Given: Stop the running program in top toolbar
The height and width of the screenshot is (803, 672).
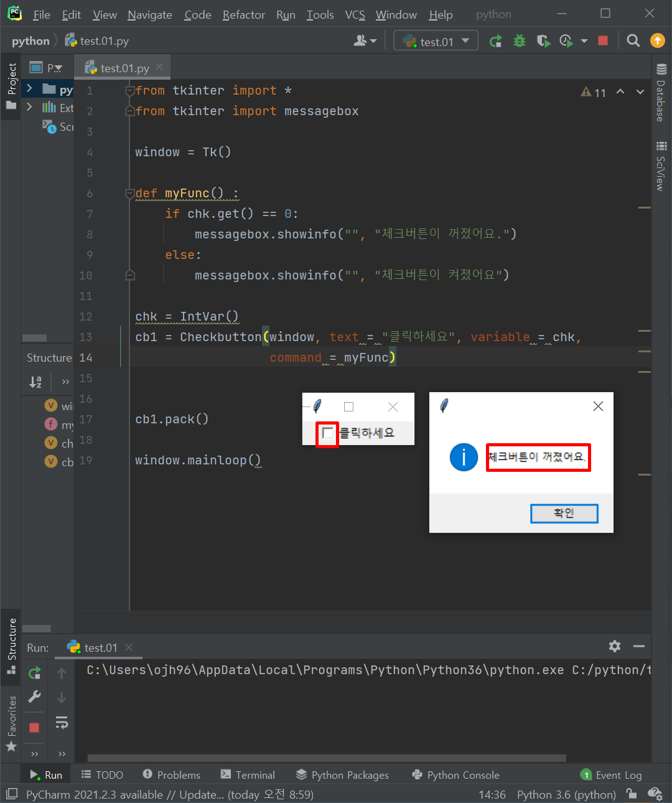Looking at the screenshot, I should coord(603,41).
